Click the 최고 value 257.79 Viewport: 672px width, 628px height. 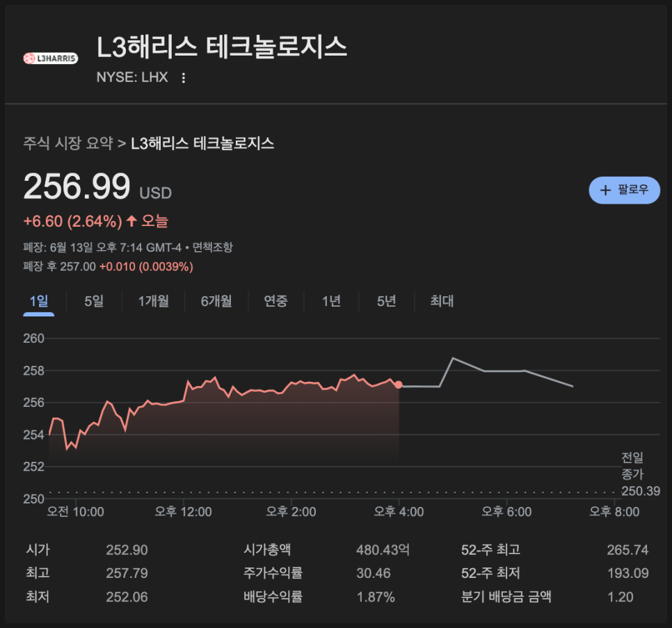[127, 573]
